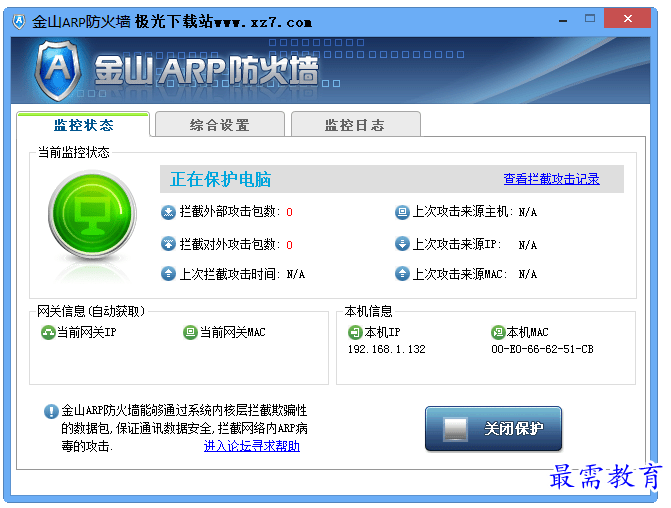Open 进入论坛寻求帮助 link

tap(252, 446)
